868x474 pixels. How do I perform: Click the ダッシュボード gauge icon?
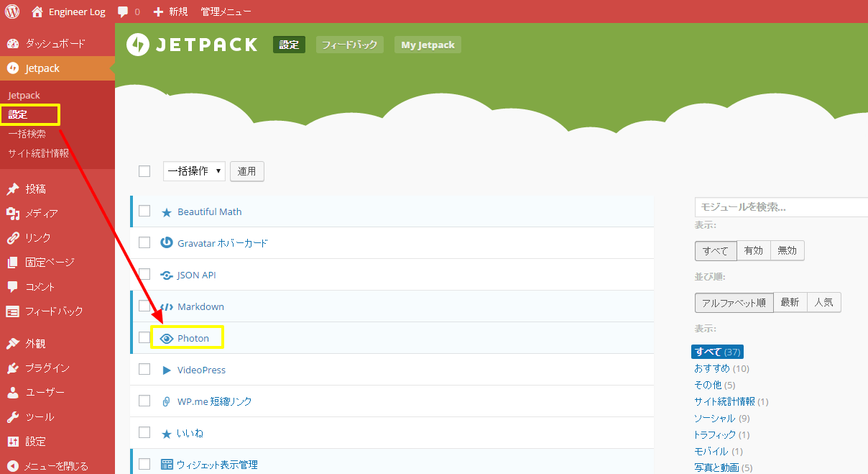[13, 43]
